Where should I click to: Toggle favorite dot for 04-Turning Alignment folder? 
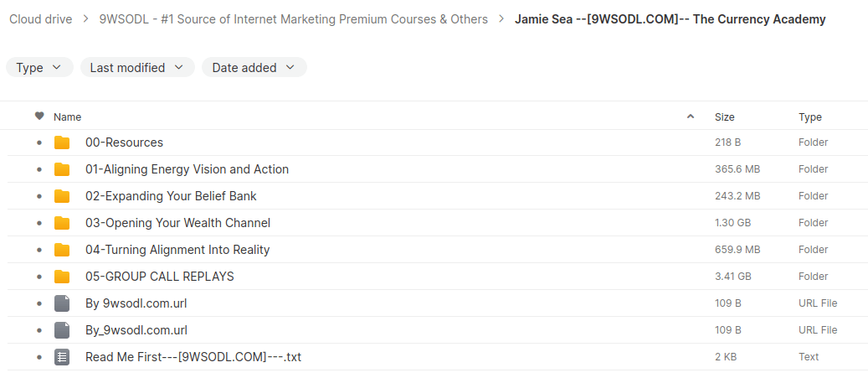coord(39,250)
